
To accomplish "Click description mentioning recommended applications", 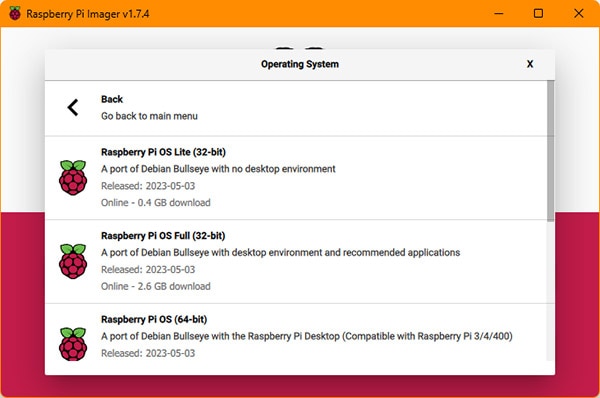I will pos(280,253).
